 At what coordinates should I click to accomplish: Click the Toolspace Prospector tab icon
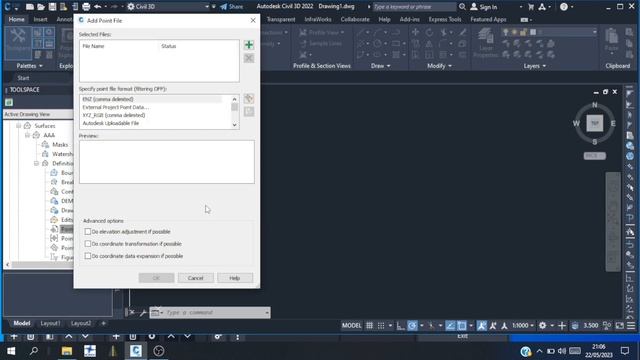[9, 102]
